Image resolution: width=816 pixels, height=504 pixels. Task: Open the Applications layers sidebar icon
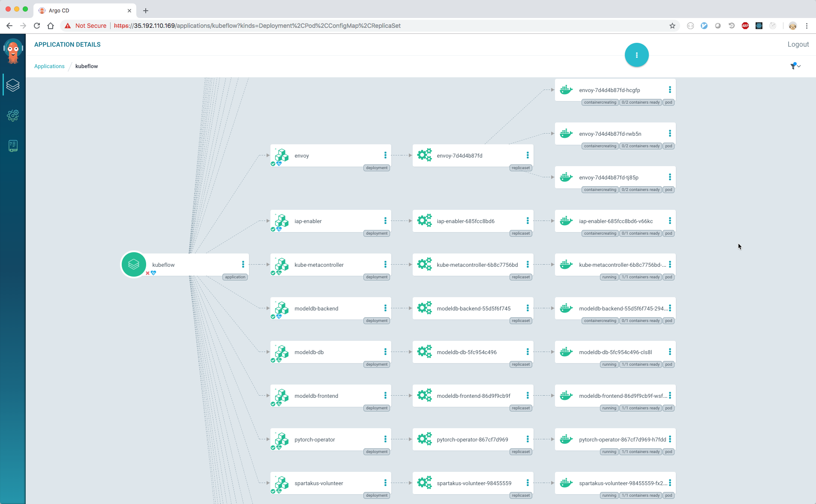(13, 85)
